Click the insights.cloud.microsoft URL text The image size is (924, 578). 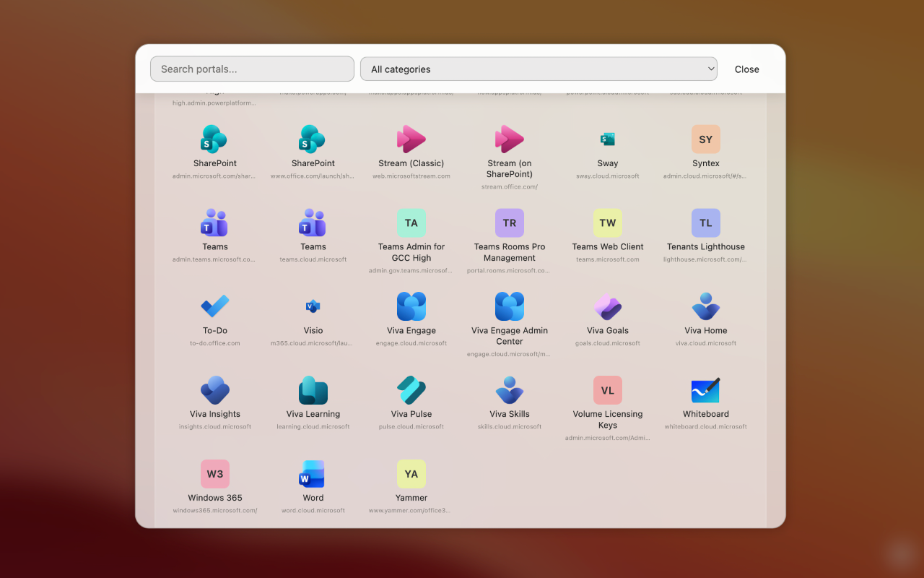coord(215,427)
